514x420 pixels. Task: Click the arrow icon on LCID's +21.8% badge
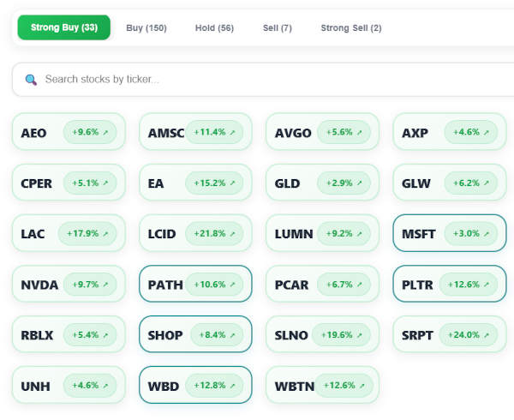click(232, 234)
